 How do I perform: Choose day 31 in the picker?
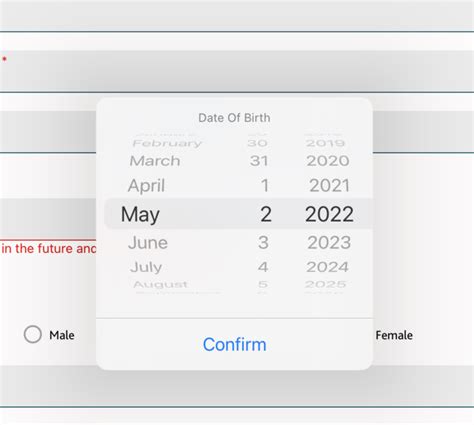[x=259, y=161]
